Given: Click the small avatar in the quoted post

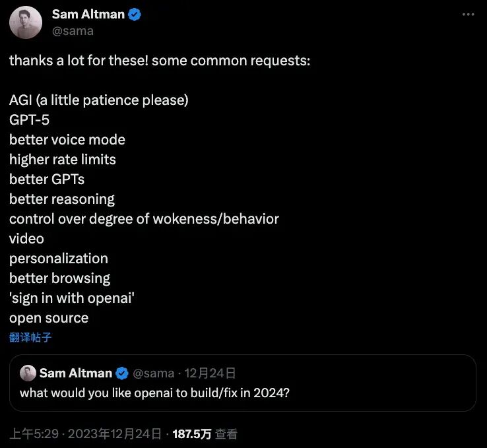Looking at the screenshot, I should pyautogui.click(x=28, y=373).
